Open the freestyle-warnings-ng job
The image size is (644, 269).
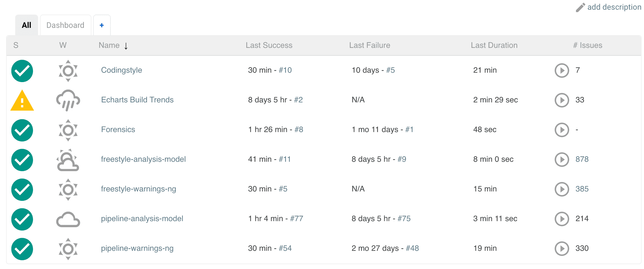138,189
